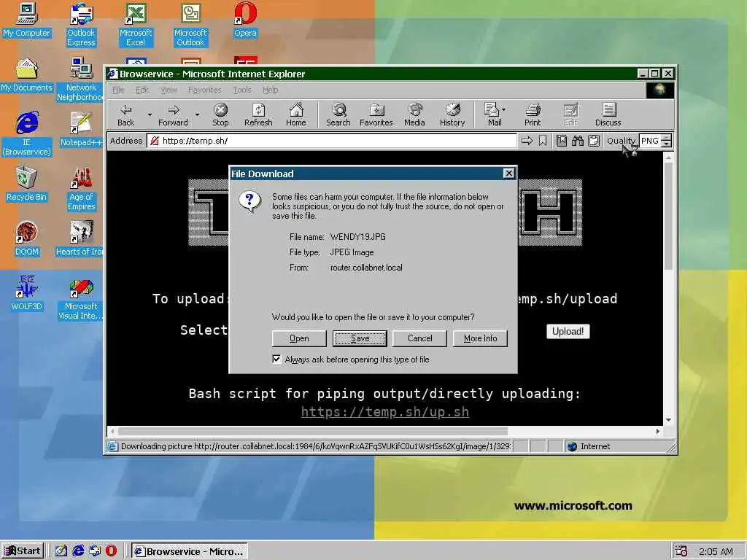Image resolution: width=747 pixels, height=560 pixels.
Task: Select the WOLF3D desktop icon
Action: tap(27, 293)
